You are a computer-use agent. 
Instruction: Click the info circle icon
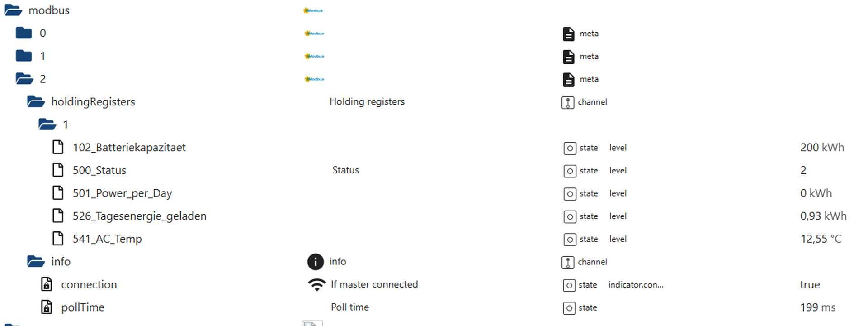(315, 262)
